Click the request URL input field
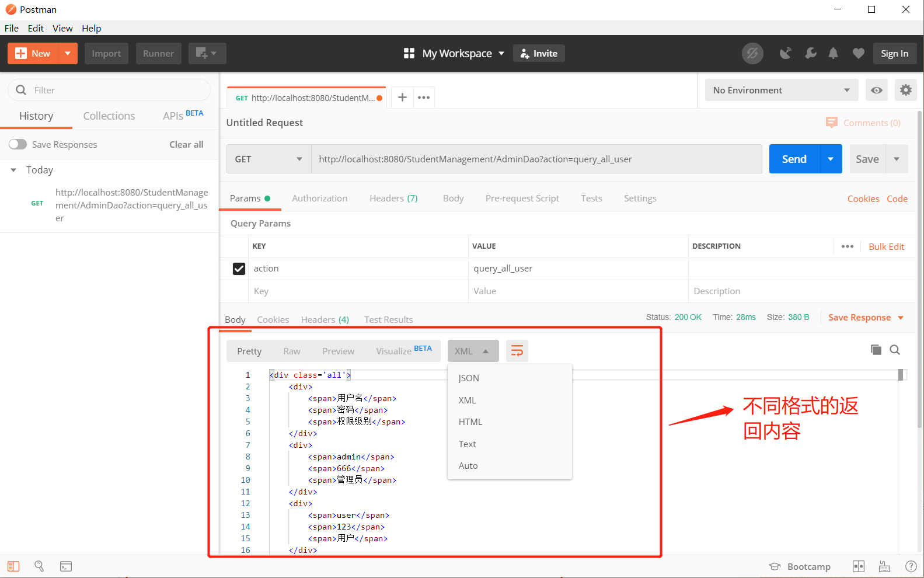The height and width of the screenshot is (578, 924). pyautogui.click(x=536, y=159)
